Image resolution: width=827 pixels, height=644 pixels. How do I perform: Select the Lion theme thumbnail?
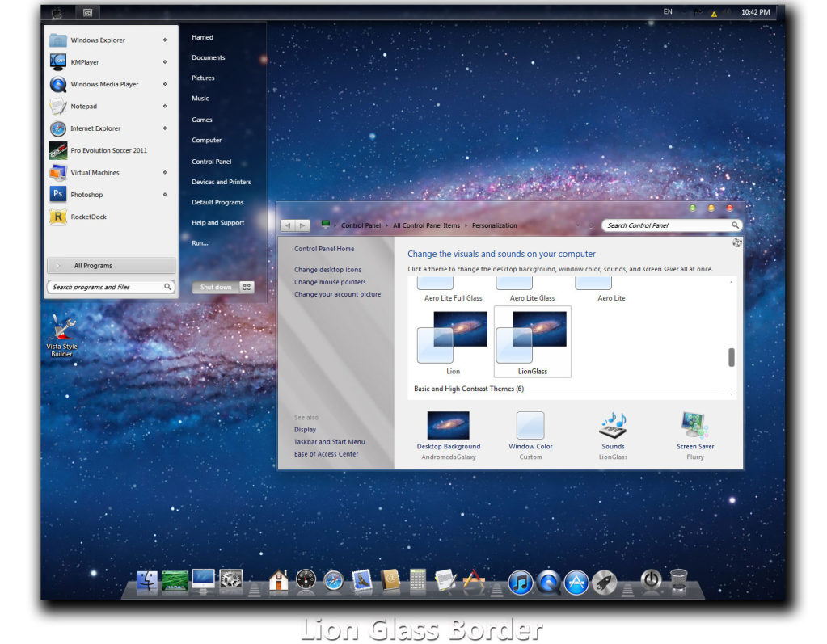[x=453, y=343]
